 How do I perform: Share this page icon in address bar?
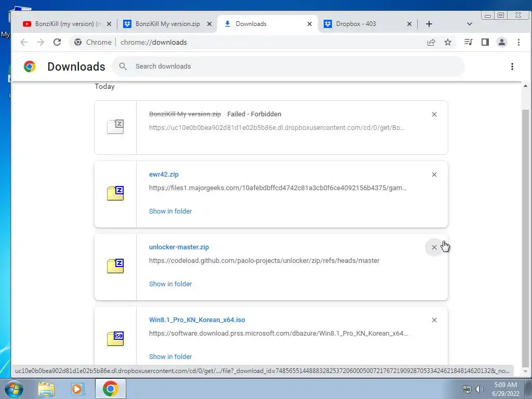coord(431,42)
